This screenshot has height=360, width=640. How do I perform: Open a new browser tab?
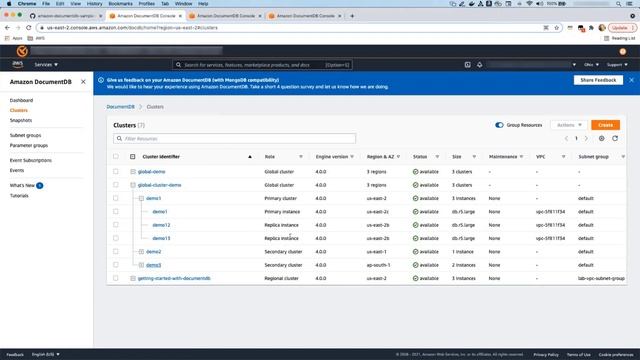pyautogui.click(x=352, y=16)
